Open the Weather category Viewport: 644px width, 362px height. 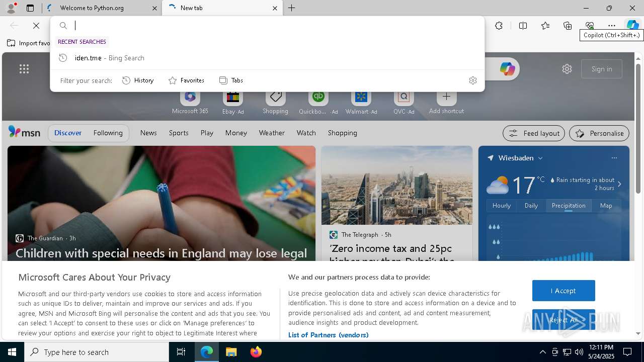click(x=272, y=133)
